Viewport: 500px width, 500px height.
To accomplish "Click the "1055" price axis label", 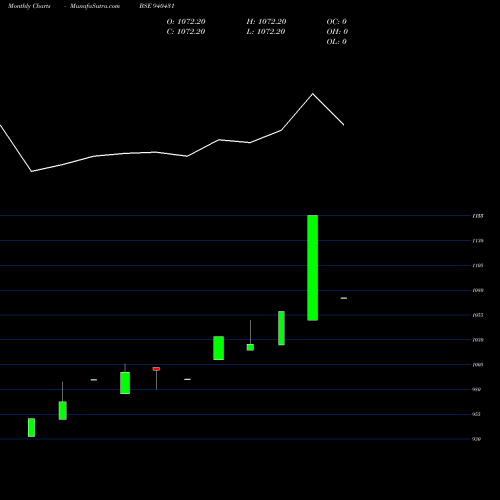I will coord(478,315).
